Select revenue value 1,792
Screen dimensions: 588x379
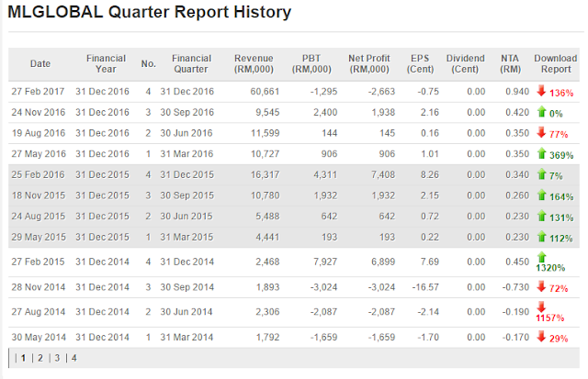pyautogui.click(x=267, y=337)
